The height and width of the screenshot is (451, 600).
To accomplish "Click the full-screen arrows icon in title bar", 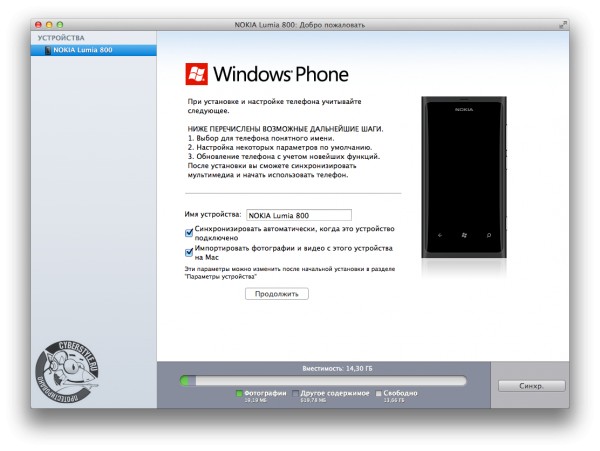I will click(562, 25).
